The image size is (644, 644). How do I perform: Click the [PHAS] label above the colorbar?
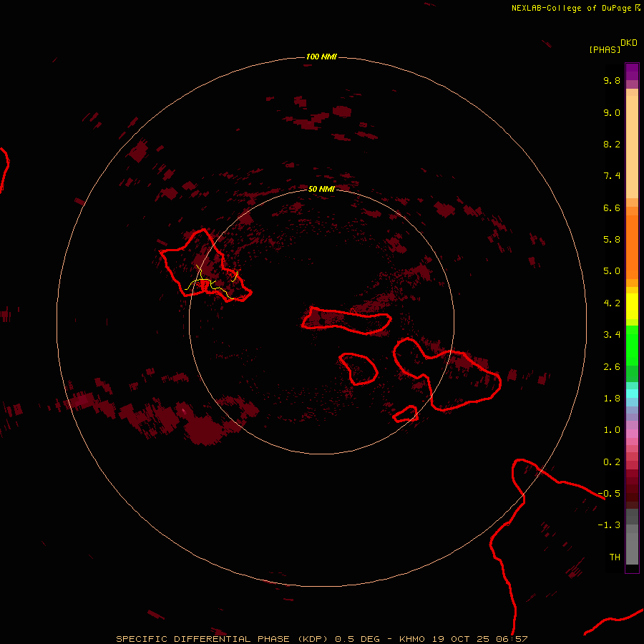tap(605, 49)
